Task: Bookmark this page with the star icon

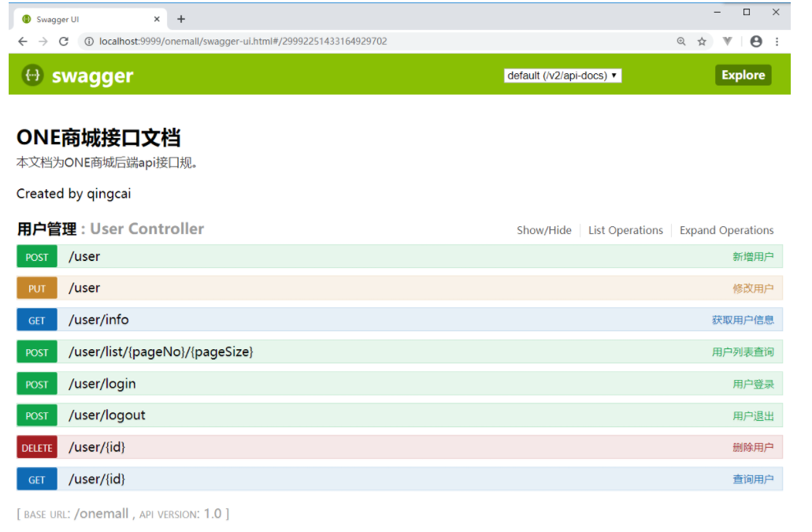Action: (x=702, y=42)
